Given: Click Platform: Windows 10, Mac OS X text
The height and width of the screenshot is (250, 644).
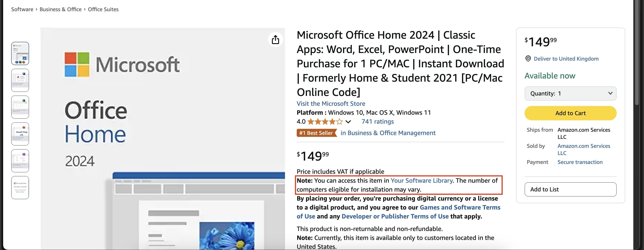Looking at the screenshot, I should pyautogui.click(x=364, y=112).
